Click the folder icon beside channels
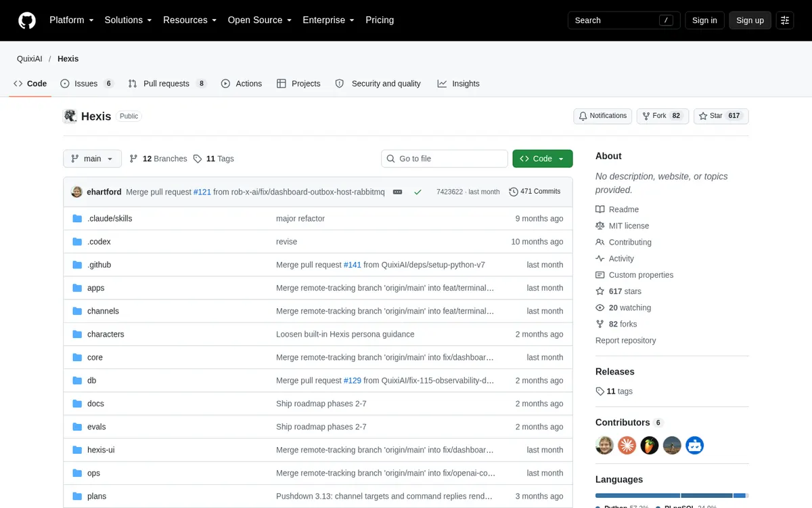The height and width of the screenshot is (508, 812). [x=77, y=311]
